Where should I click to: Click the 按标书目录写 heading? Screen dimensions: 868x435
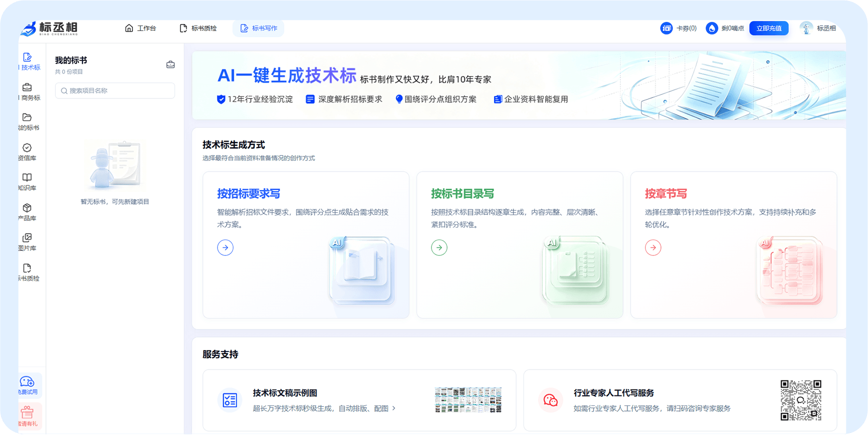[x=462, y=193]
